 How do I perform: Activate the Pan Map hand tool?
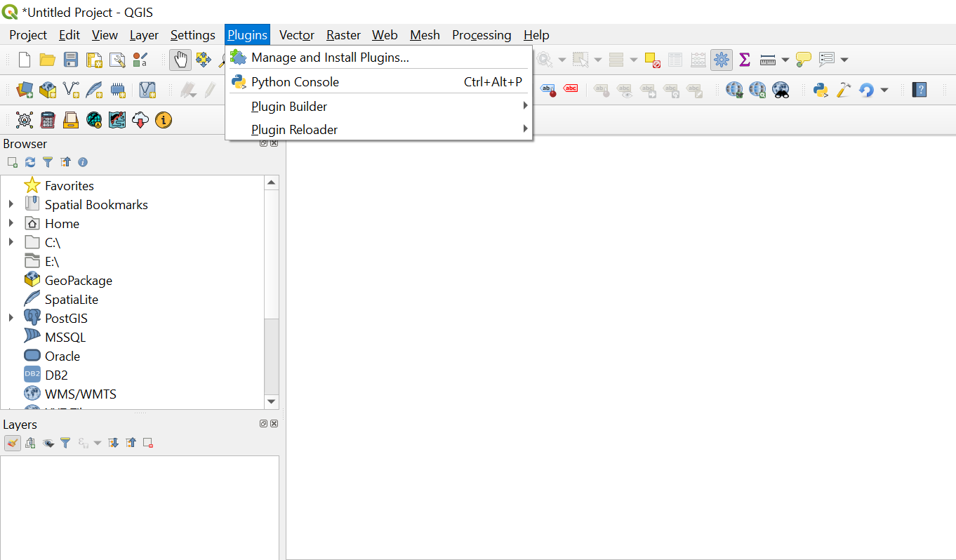(180, 60)
